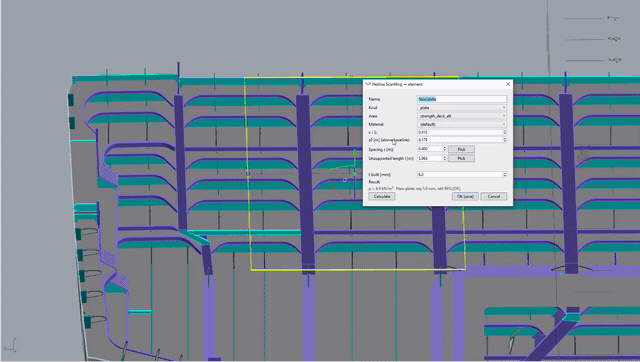Click the Spacing s spinner arrows
This screenshot has height=362, width=640.
point(444,149)
